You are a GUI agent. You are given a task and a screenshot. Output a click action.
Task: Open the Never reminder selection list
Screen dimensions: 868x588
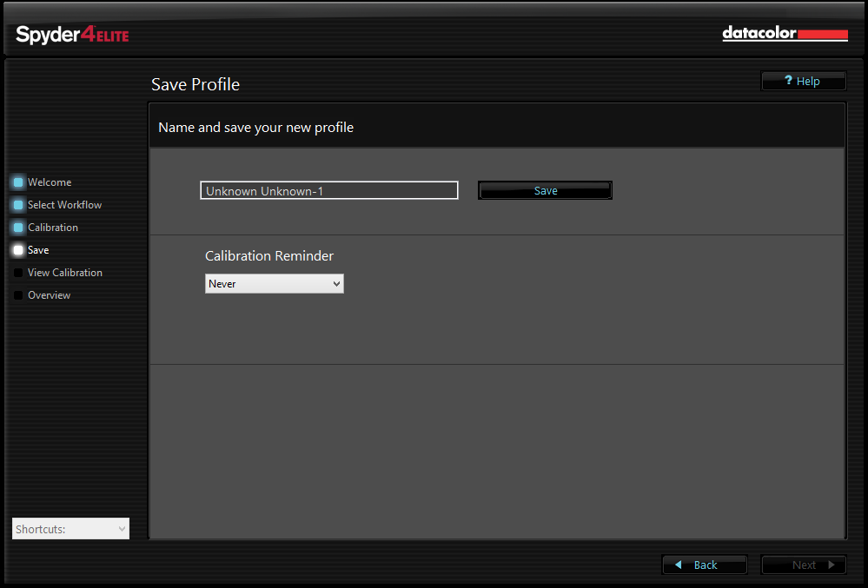click(x=274, y=283)
